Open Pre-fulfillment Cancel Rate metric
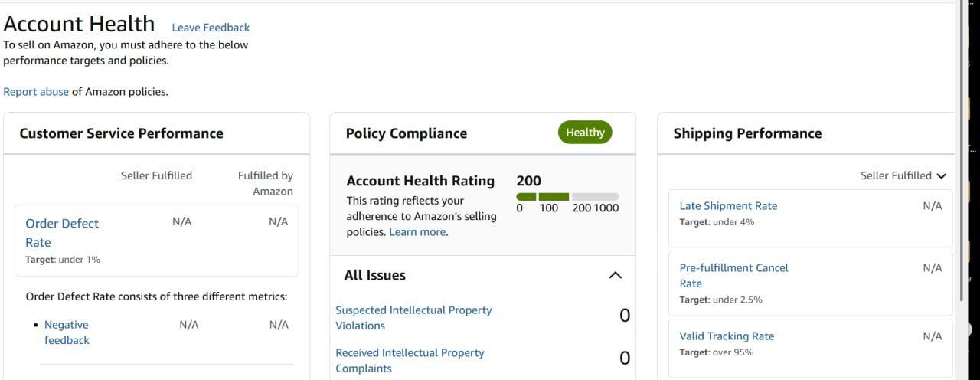This screenshot has width=980, height=380. 733,275
